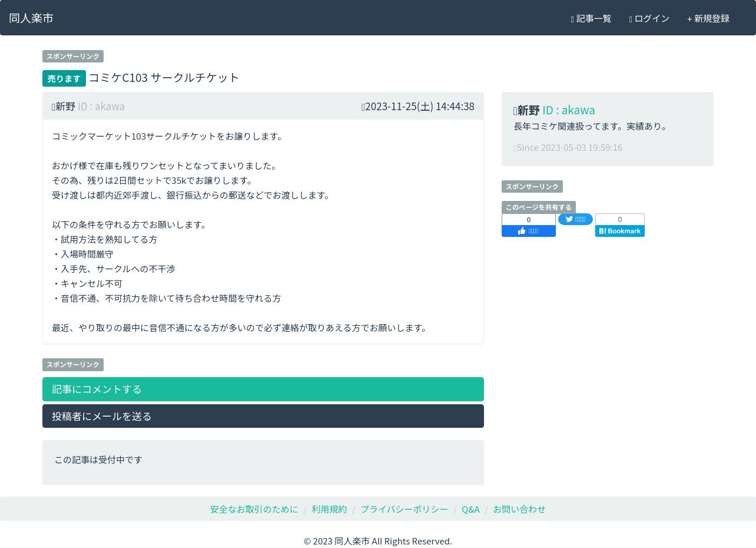
Task: Open the 安全なお取引のために footer link
Action: [254, 509]
